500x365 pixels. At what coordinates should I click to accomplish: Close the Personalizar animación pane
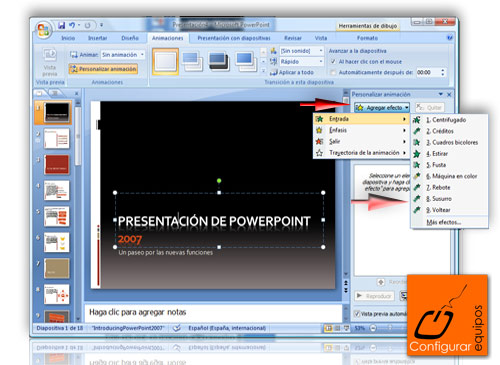point(449,95)
